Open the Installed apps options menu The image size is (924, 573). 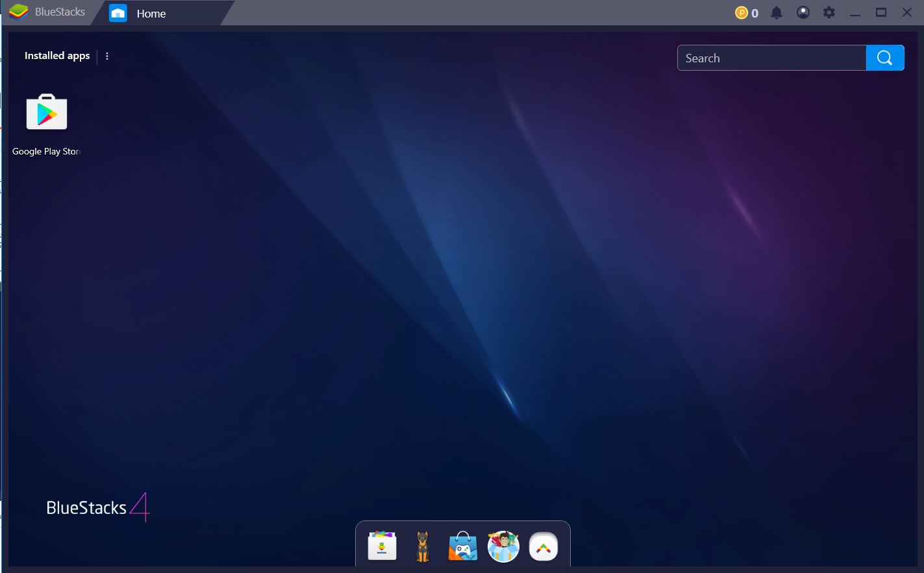pyautogui.click(x=107, y=56)
